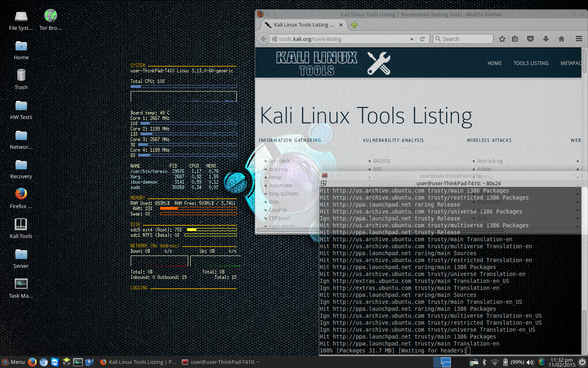This screenshot has height=368, width=588.
Task: Open the Network folder on the desktop
Action: click(21, 139)
